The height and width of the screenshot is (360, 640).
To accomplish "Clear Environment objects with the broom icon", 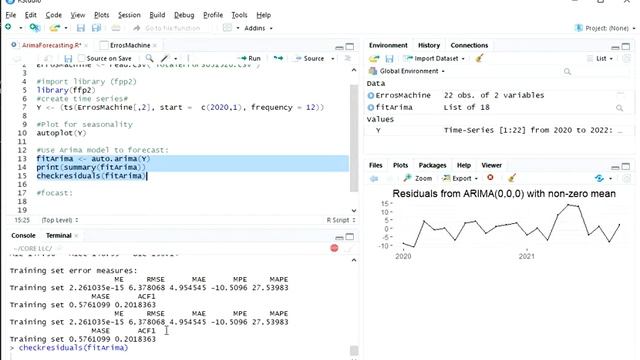I will click(480, 58).
